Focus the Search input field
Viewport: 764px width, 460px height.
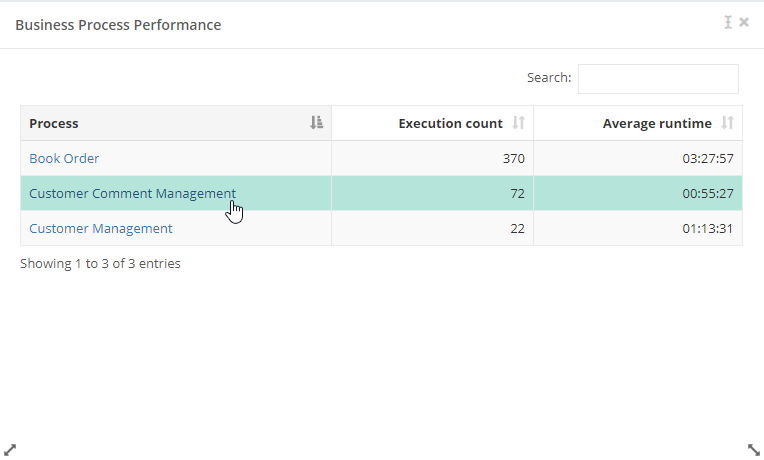pos(658,78)
